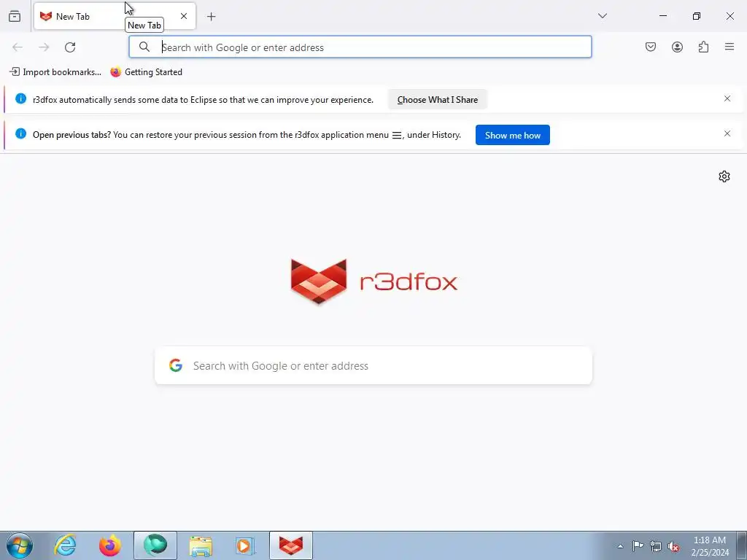Open the Getting Started bookmark

(146, 72)
